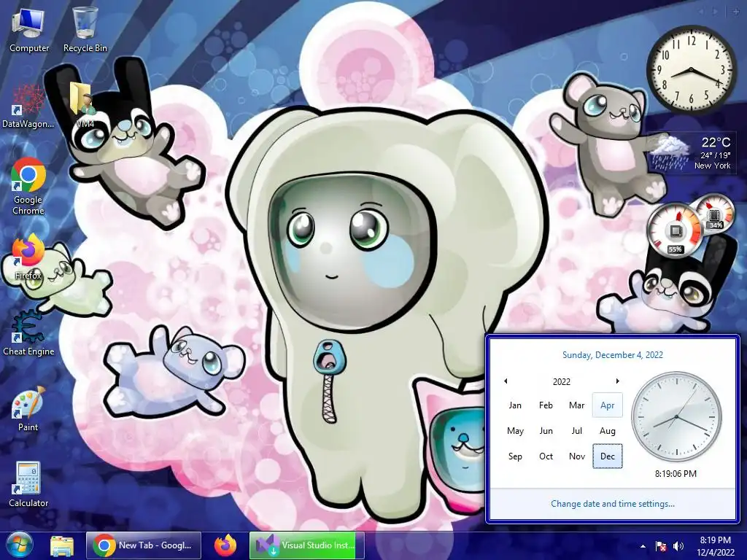Select the Cheat Engine shortcut
Screen dimensions: 747x560
pos(28,332)
